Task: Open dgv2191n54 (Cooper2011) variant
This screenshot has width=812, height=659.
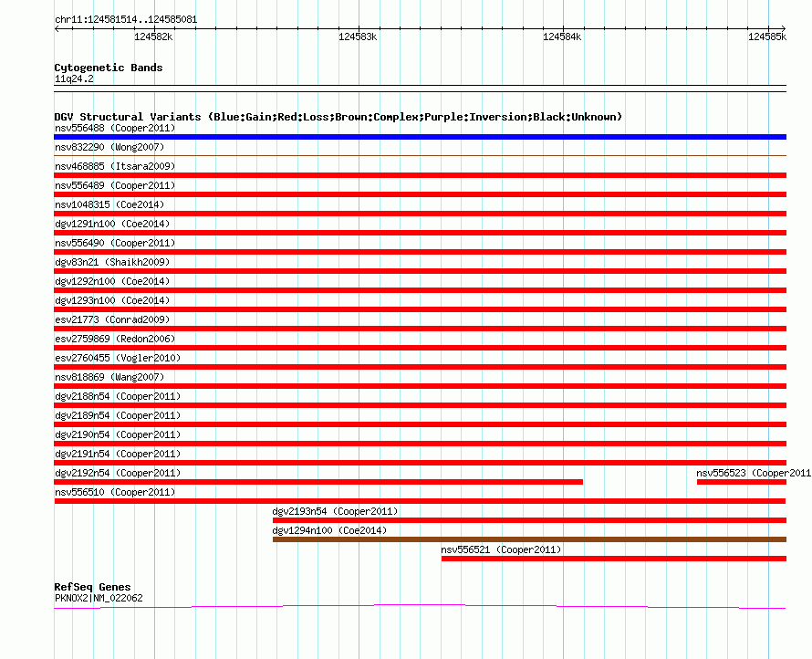Action: coord(118,454)
